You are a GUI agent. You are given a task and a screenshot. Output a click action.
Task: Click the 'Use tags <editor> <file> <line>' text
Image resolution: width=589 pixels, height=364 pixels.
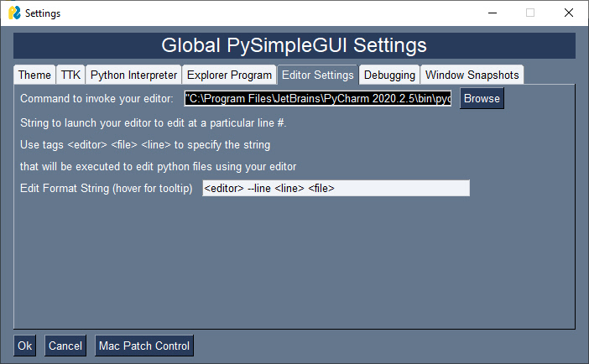pyautogui.click(x=145, y=144)
